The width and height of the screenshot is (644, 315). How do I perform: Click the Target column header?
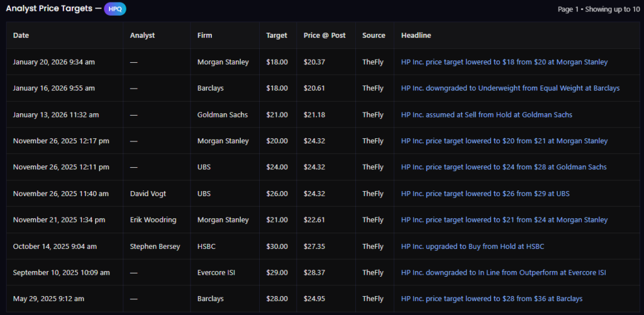tap(277, 36)
